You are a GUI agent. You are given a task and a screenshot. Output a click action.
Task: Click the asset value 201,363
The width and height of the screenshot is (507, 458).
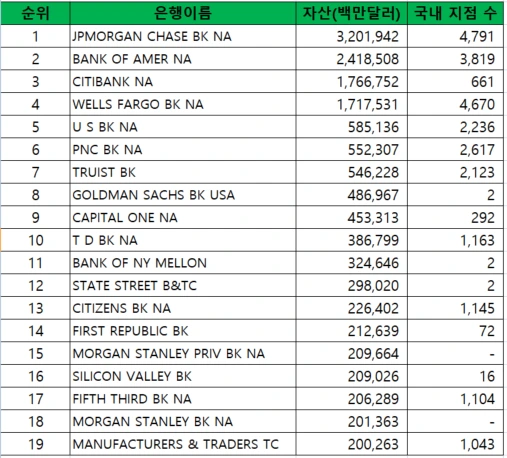tap(373, 422)
